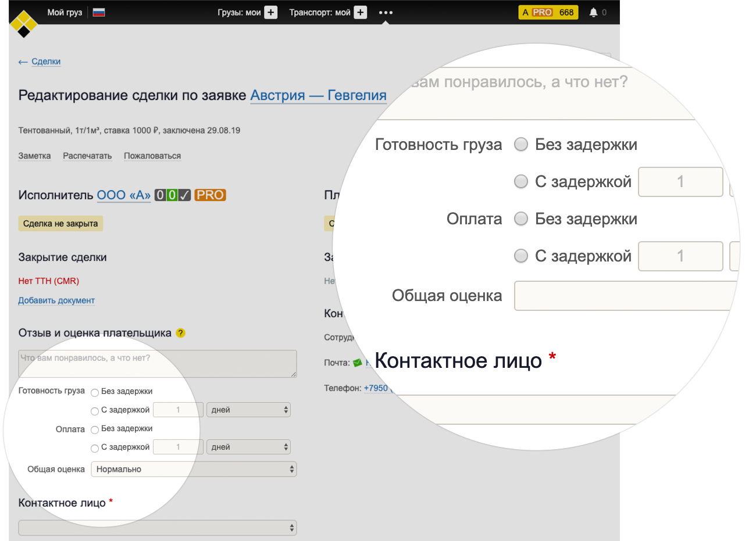Open the Общая оценка dropdown showing Нормально

[194, 469]
